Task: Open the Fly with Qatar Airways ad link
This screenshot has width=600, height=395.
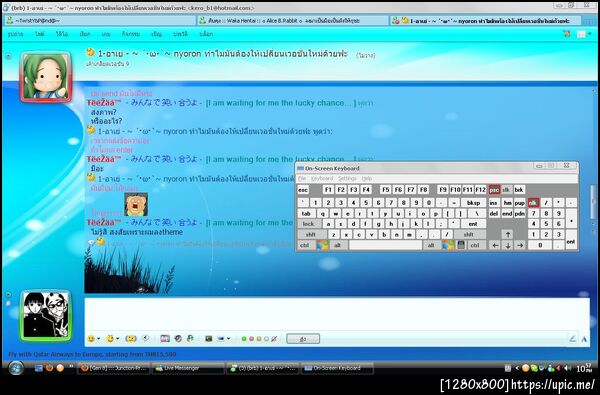Action: [92, 354]
